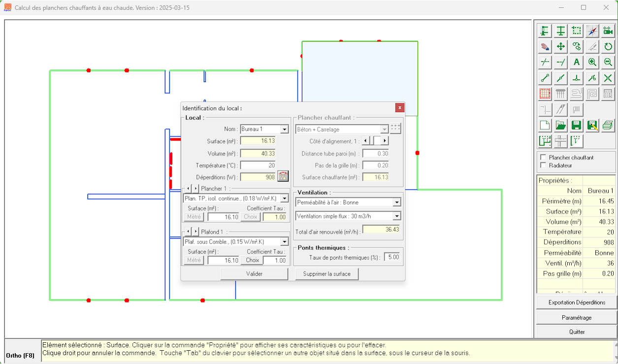Click the printer icon in toolbar
618x364 pixels.
point(608,125)
